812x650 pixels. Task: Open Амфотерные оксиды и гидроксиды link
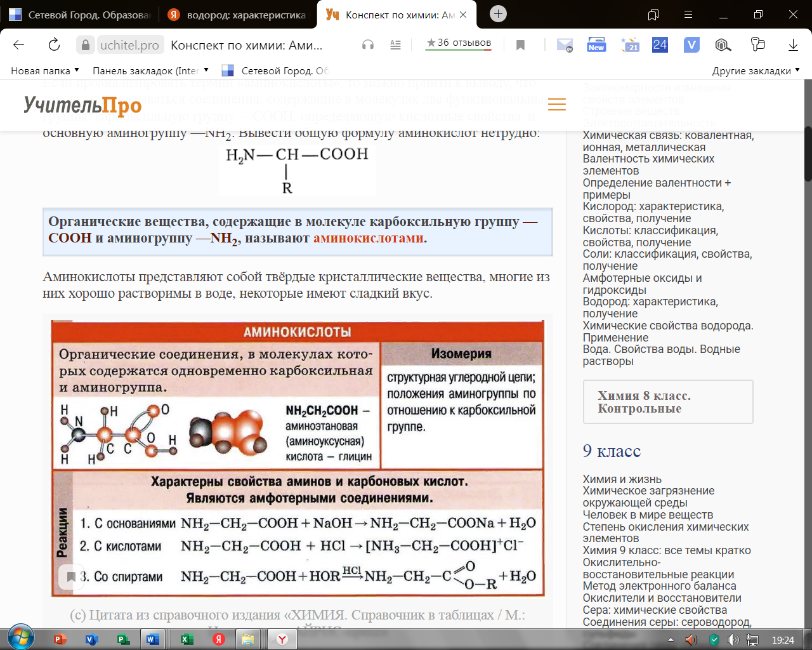(642, 284)
